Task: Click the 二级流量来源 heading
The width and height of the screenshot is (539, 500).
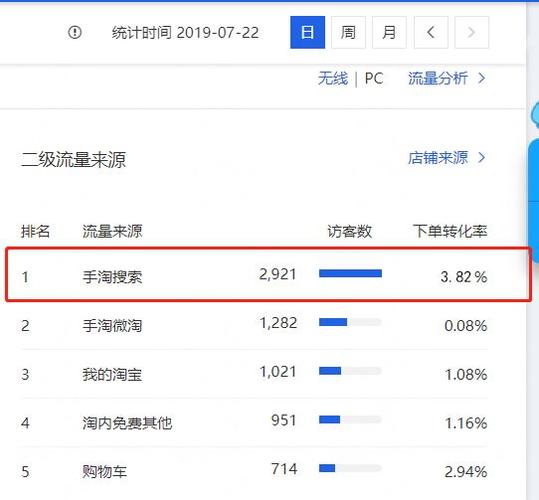Action: [x=74, y=160]
